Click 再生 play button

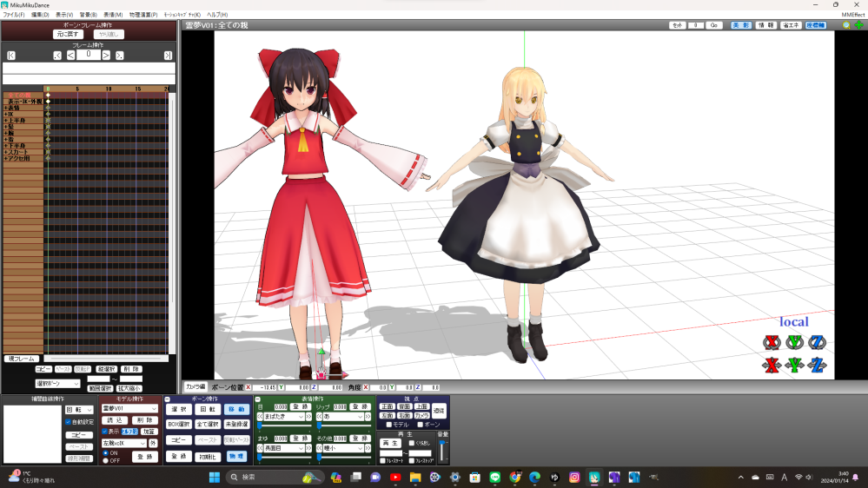tap(390, 443)
